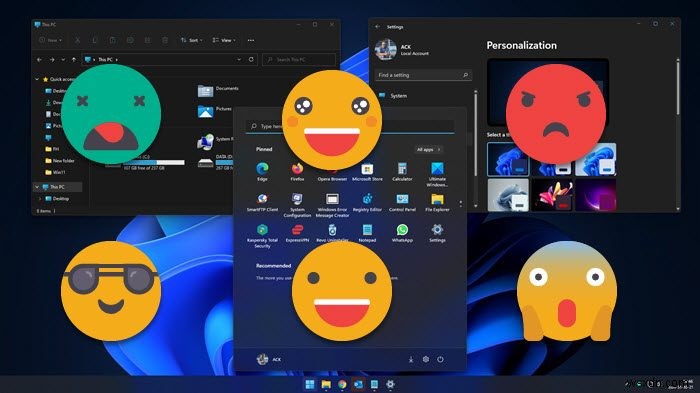This screenshot has width=700, height=393.
Task: Click Search This PC field
Action: 299,59
